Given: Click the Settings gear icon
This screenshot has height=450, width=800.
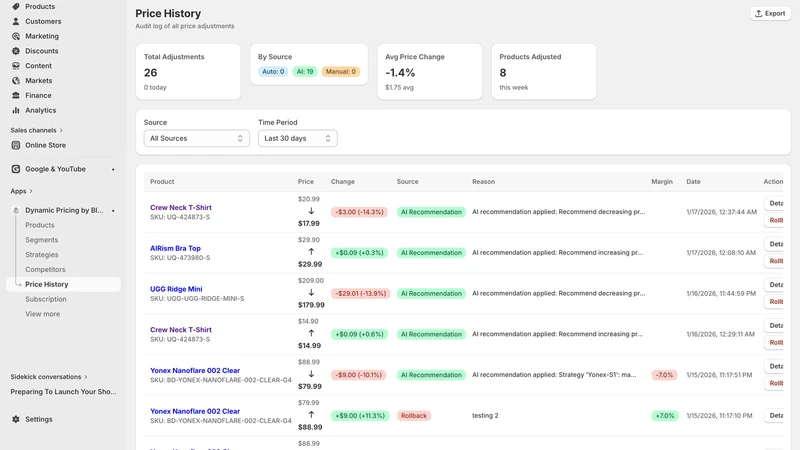Looking at the screenshot, I should [x=16, y=419].
